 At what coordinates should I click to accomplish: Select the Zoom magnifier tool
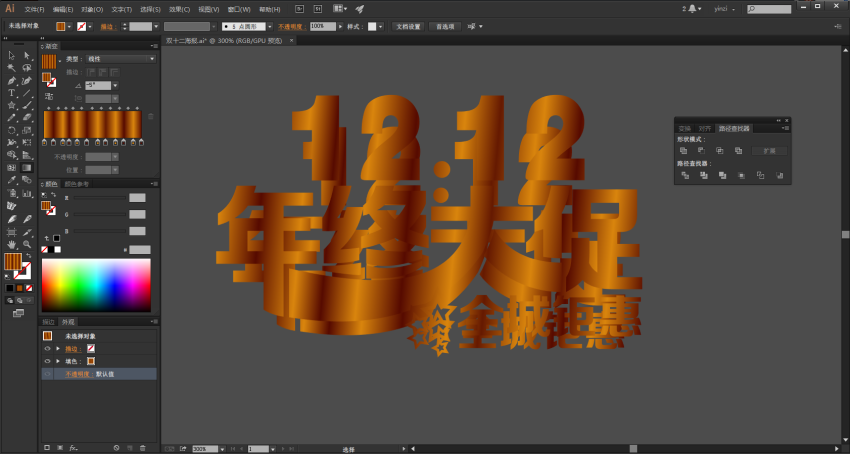pyautogui.click(x=27, y=245)
